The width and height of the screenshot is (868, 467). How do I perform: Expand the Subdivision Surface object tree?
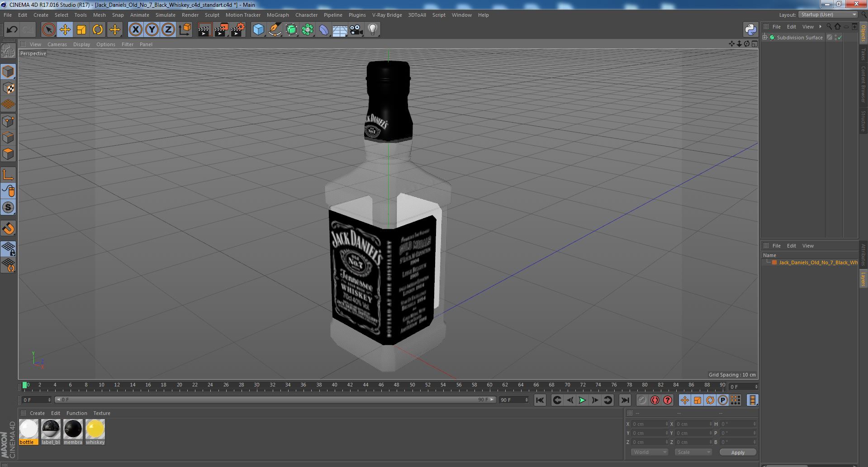point(765,38)
